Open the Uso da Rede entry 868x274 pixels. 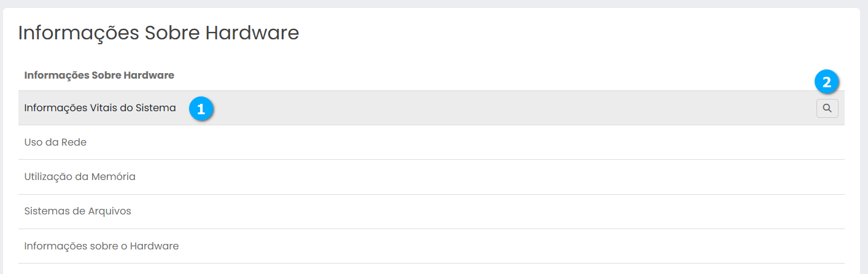tap(430, 143)
